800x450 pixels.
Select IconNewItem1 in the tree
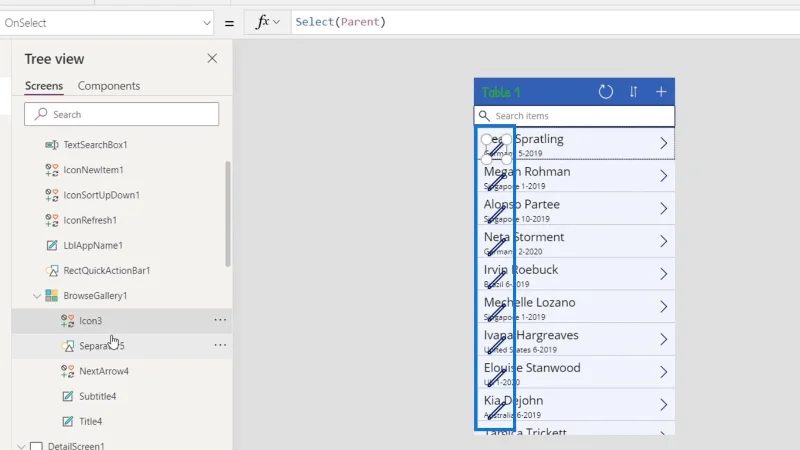pos(93,170)
